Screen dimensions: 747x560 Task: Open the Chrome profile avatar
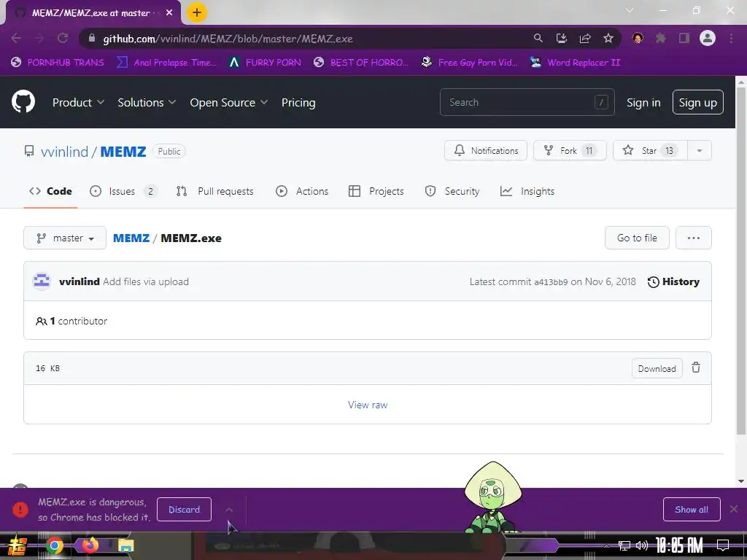point(708,38)
